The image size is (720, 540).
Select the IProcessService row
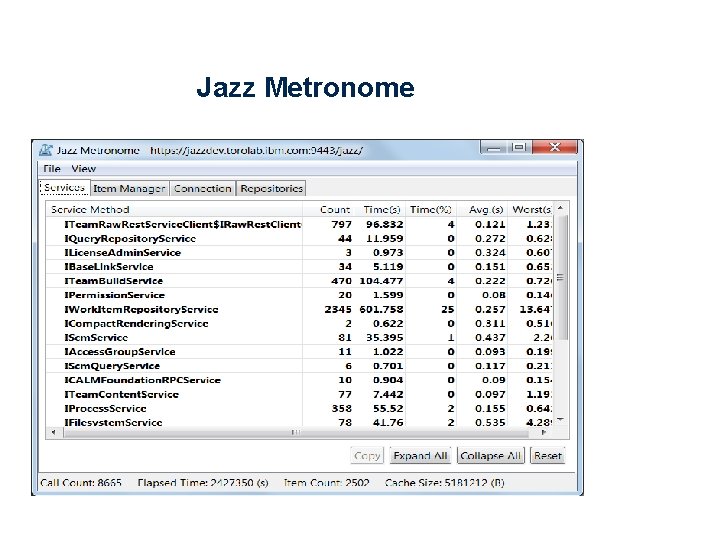click(x=299, y=408)
